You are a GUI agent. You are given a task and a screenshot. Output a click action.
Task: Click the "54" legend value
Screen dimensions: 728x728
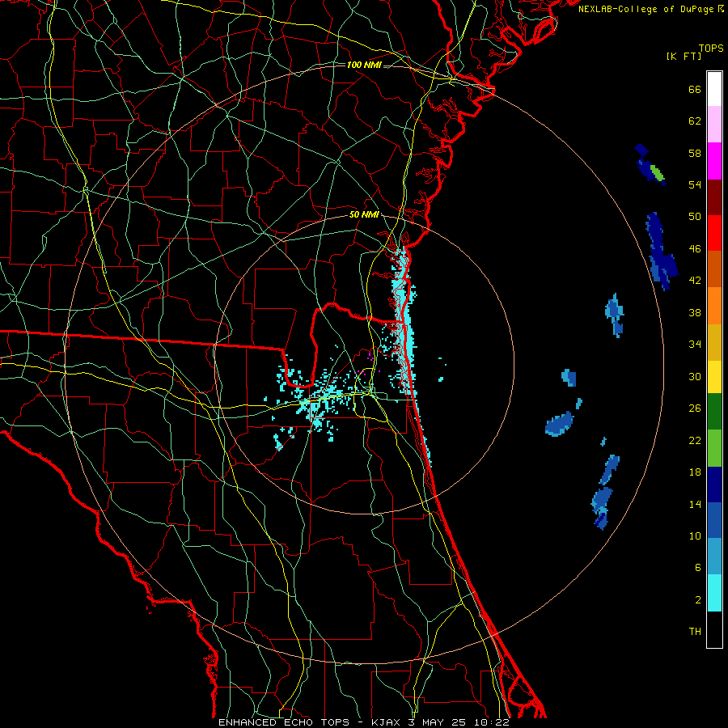point(695,184)
